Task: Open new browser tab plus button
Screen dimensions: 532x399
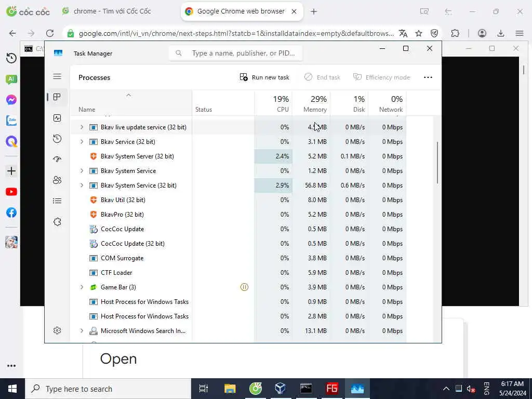Action: (314, 11)
